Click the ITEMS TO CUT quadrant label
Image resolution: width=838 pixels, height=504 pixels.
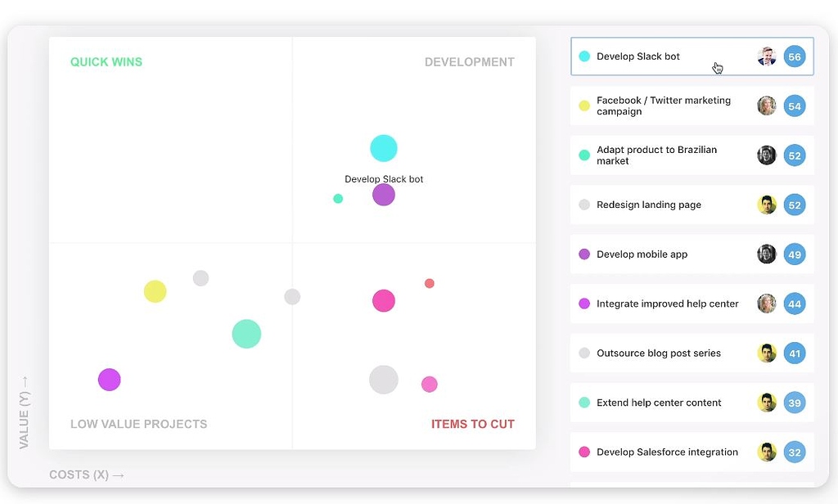point(473,424)
